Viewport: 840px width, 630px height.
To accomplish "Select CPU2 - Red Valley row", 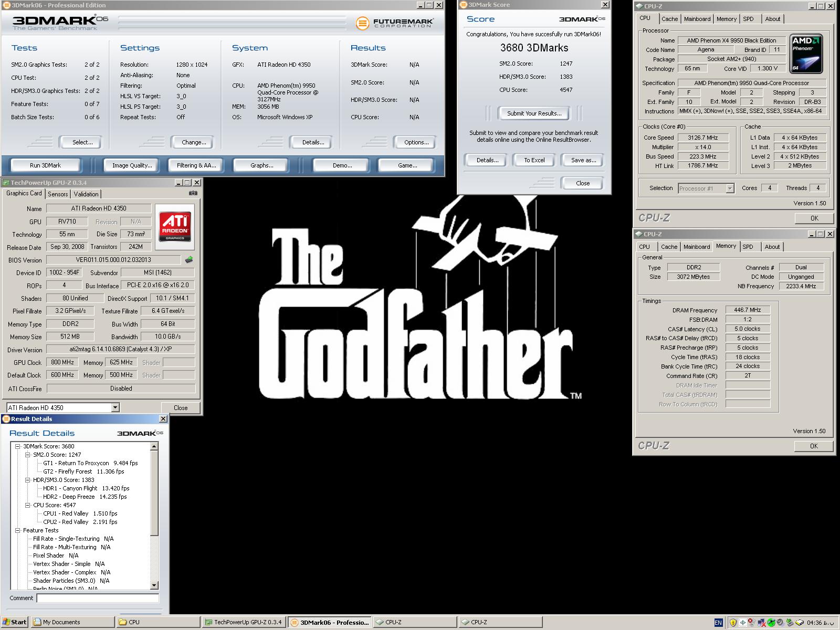I will point(80,522).
